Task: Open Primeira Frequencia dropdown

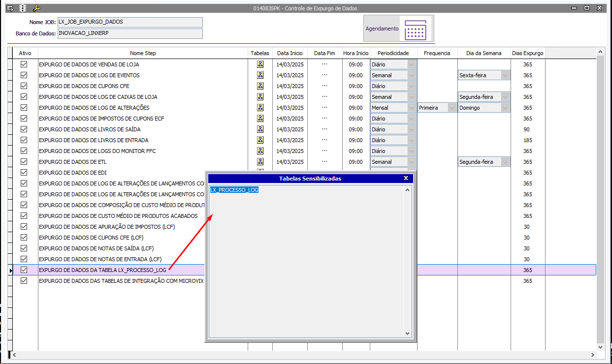Action: pyautogui.click(x=452, y=108)
